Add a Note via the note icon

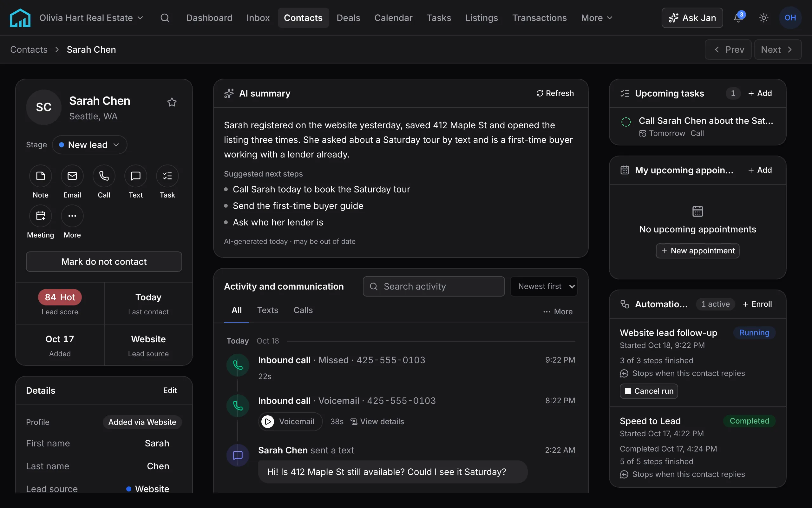(41, 176)
